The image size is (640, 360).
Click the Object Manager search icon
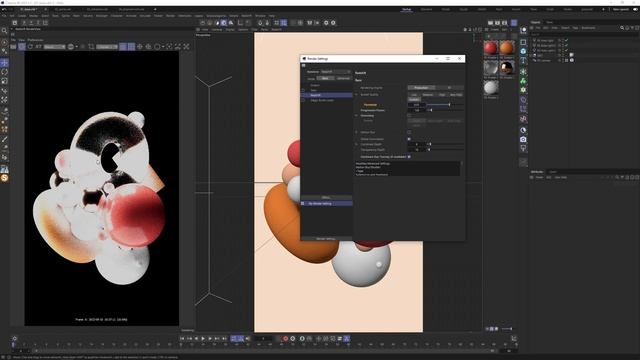pyautogui.click(x=622, y=28)
